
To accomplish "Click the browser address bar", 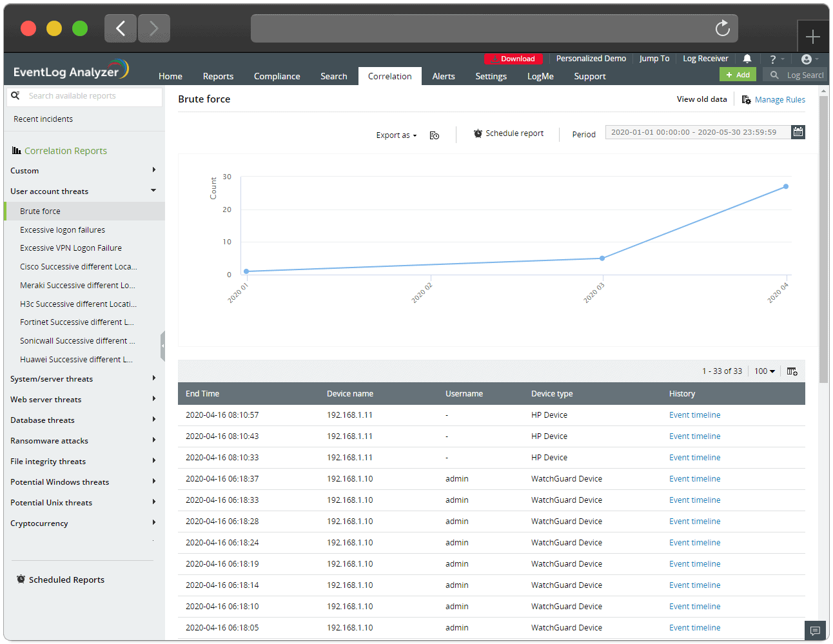I will click(495, 28).
